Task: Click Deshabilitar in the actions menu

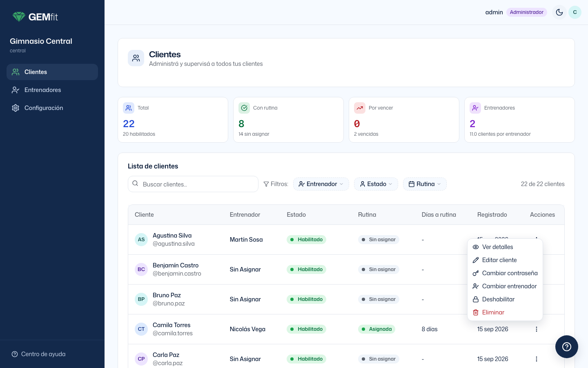Action: pos(505,299)
